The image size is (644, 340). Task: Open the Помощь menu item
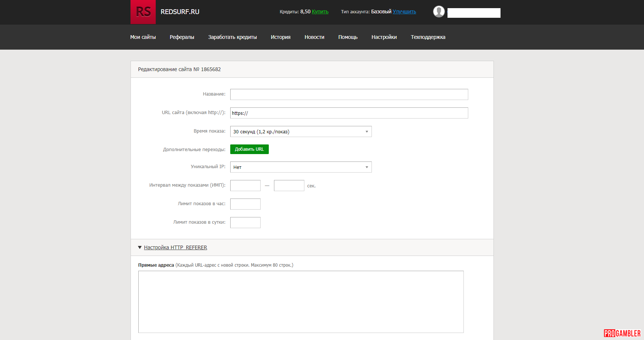(x=348, y=37)
